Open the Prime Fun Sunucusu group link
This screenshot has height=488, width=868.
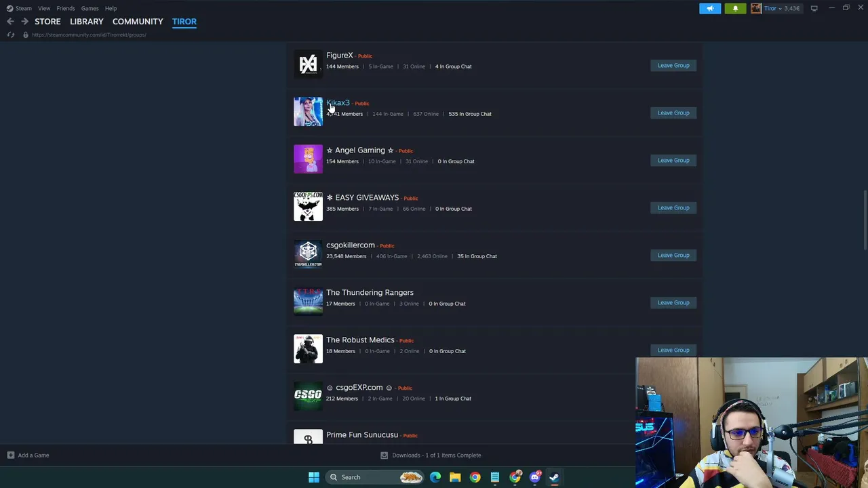pyautogui.click(x=362, y=435)
